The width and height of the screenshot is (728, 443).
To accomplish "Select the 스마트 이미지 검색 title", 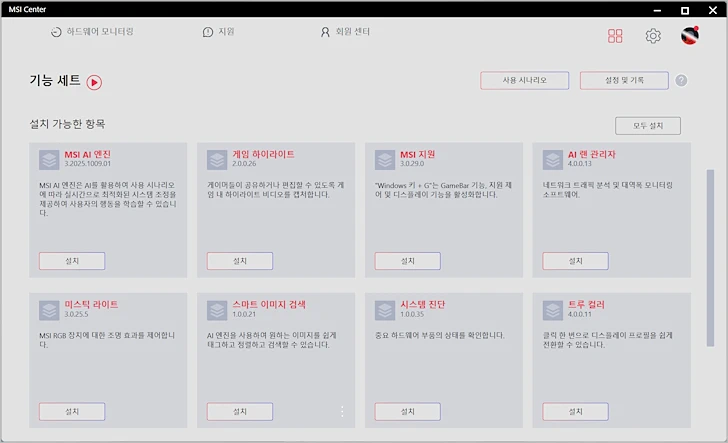I will 269,305.
